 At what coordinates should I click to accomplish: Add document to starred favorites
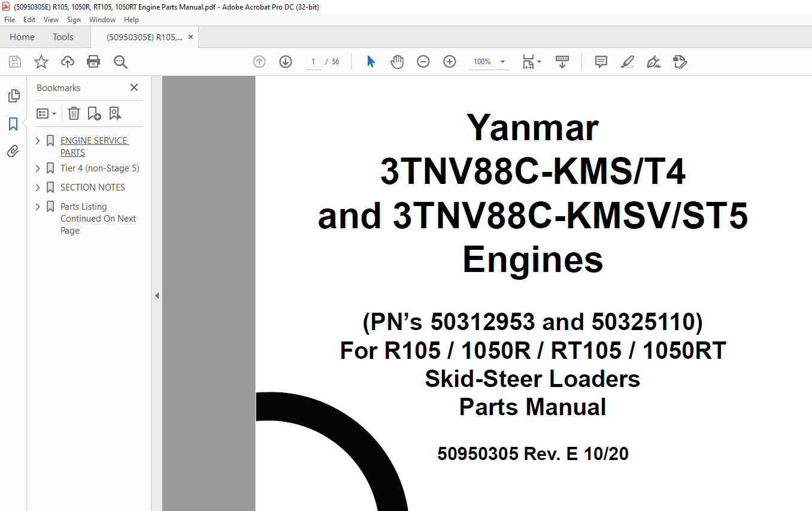coord(41,62)
